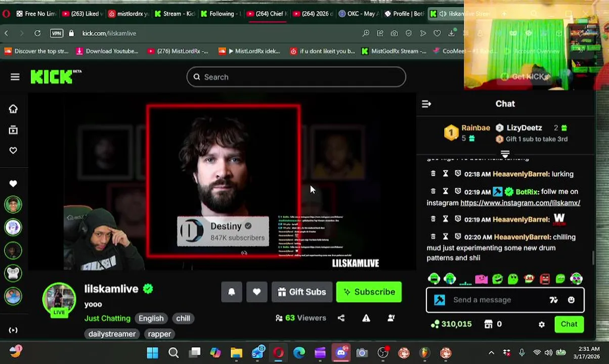Ban user on 02:20 AM chilling message

point(458,237)
